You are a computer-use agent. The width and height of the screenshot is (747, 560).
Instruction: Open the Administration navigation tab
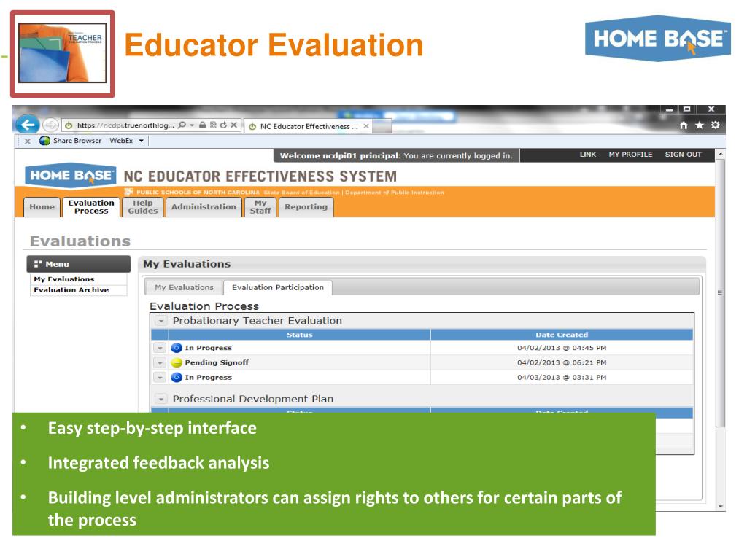[x=204, y=206]
